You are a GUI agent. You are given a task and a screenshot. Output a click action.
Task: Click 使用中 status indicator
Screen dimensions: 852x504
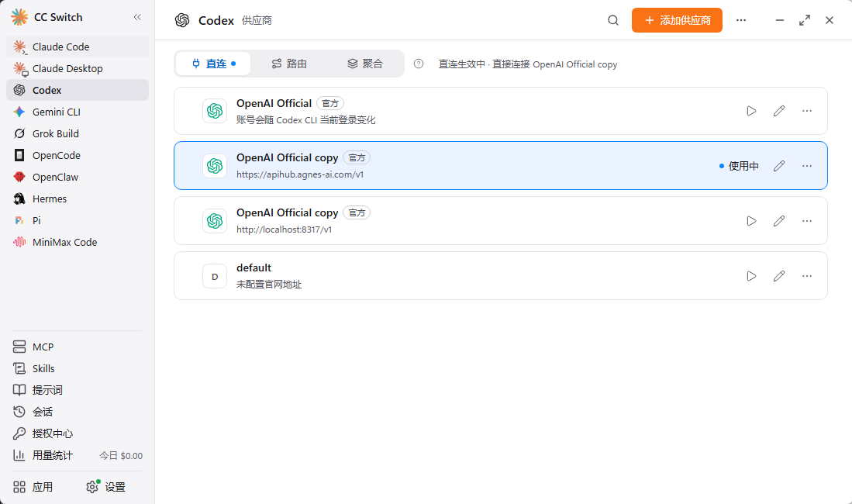(x=739, y=166)
